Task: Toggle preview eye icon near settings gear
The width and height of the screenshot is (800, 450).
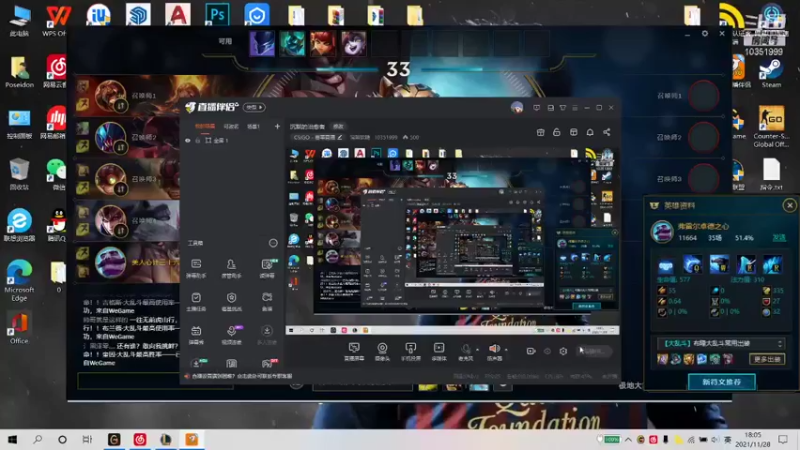Action: click(x=547, y=351)
